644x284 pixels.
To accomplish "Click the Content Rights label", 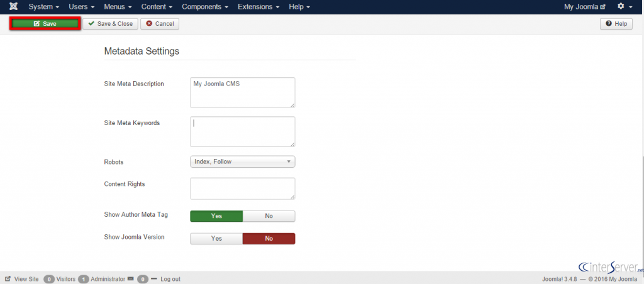I will [125, 184].
